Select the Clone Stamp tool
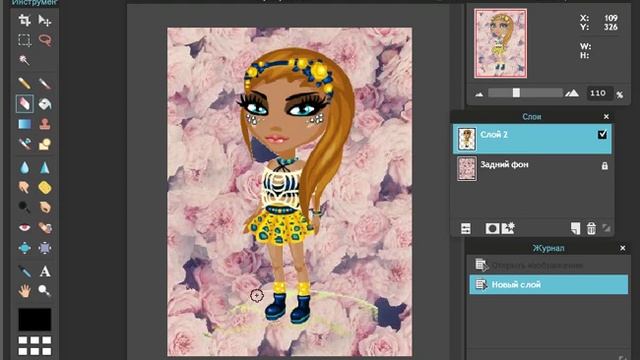The height and width of the screenshot is (360, 640). (45, 124)
